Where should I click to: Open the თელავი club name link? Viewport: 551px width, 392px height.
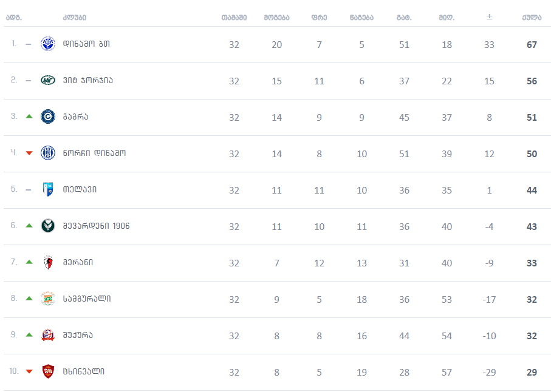[x=80, y=189]
